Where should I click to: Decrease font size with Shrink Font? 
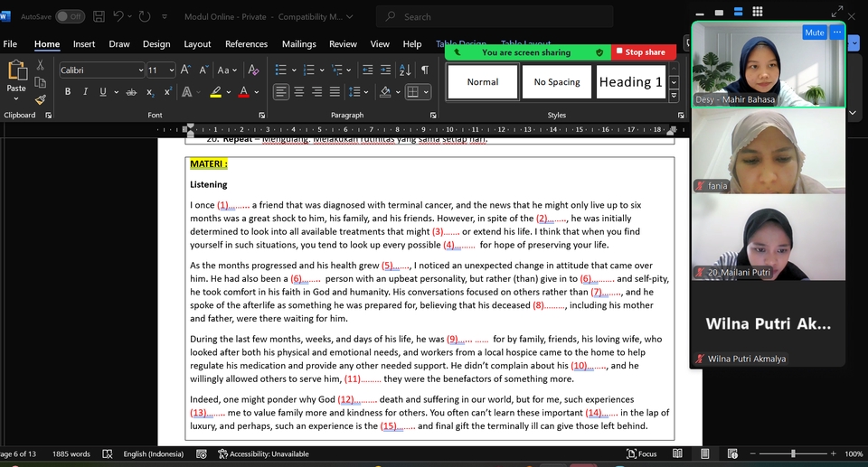coord(203,70)
